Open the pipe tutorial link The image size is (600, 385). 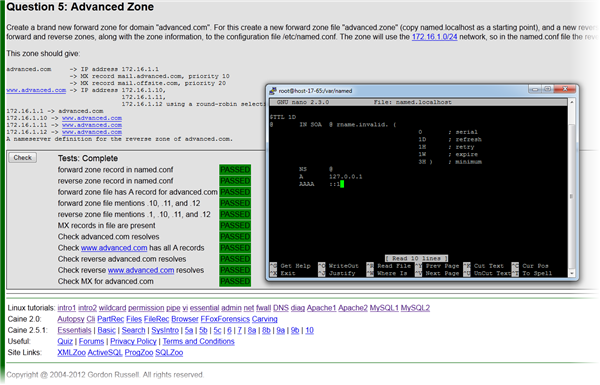(x=173, y=308)
